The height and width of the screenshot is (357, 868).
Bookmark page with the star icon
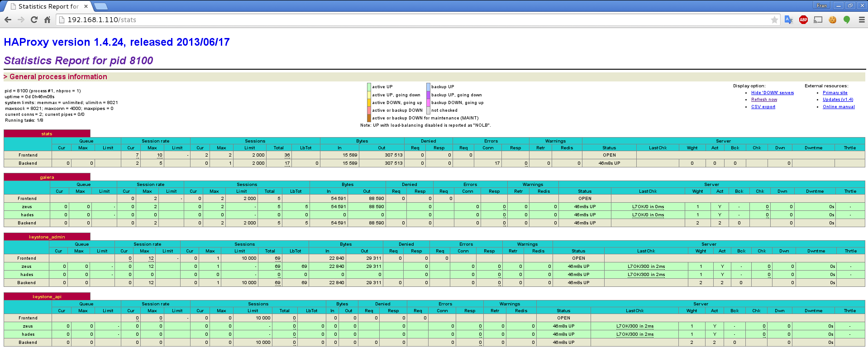[774, 19]
